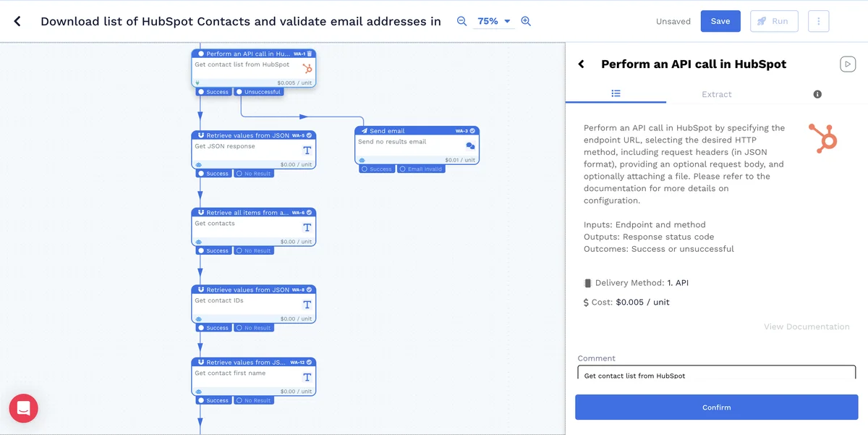The width and height of the screenshot is (868, 435).
Task: Click chat bubbles icon on Send email node
Action: click(x=471, y=146)
